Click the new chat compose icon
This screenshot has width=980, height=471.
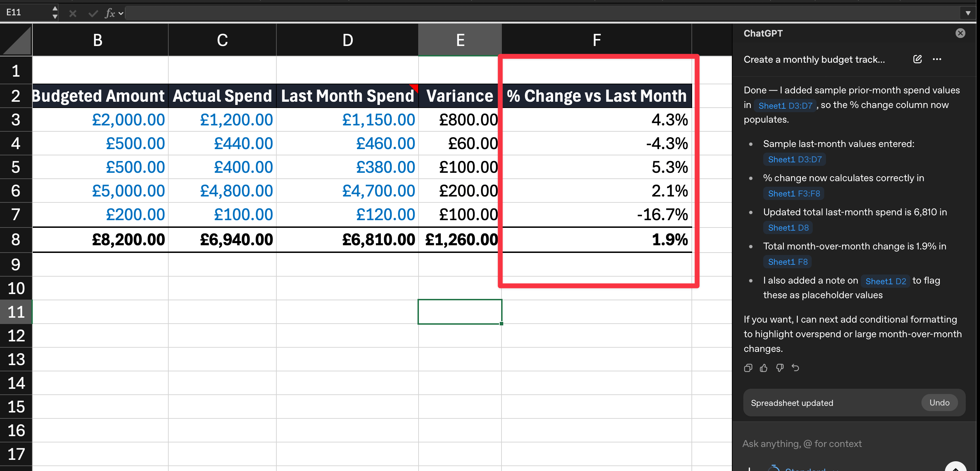pyautogui.click(x=917, y=59)
